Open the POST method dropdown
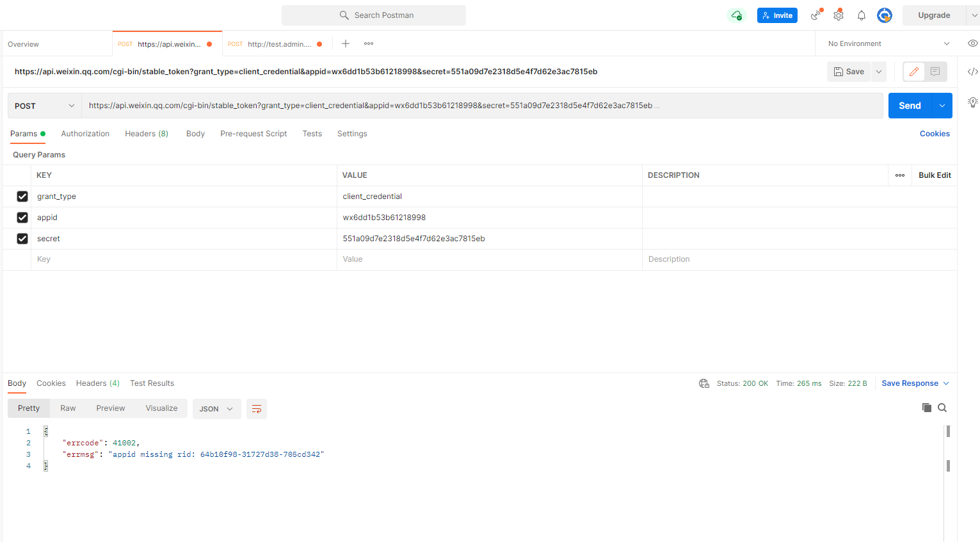This screenshot has height=542, width=980. pyautogui.click(x=45, y=106)
